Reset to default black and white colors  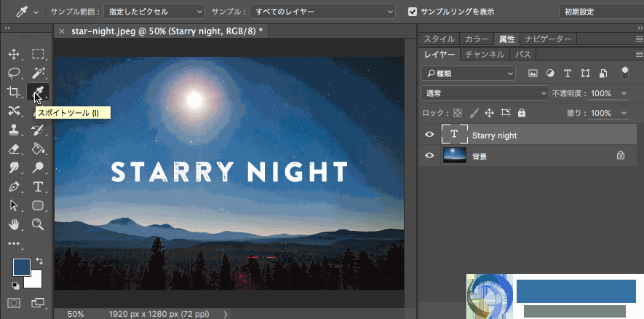pos(15,285)
